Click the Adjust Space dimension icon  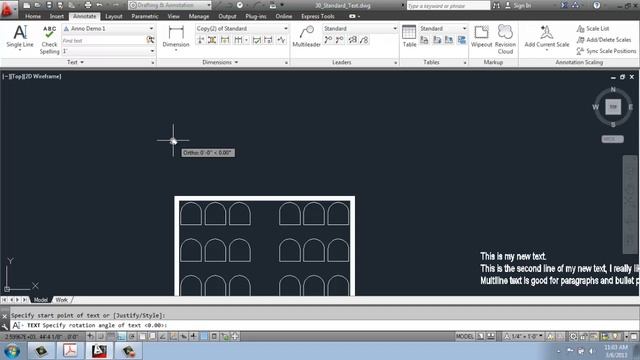pos(212,40)
